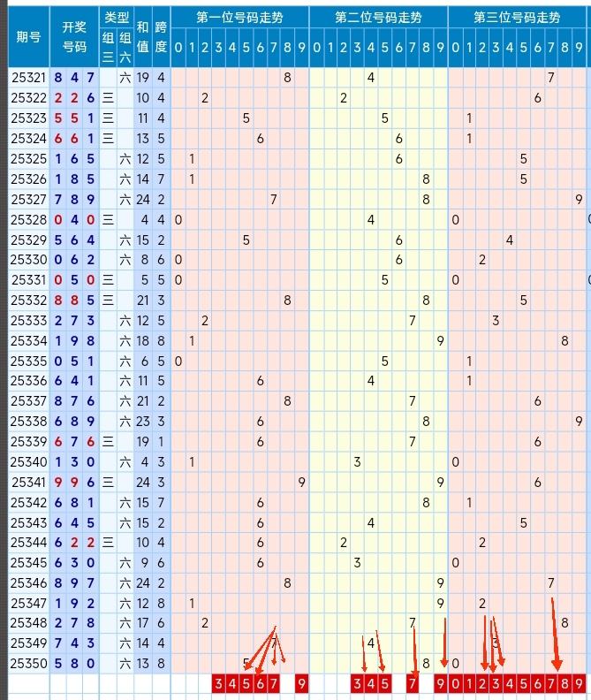Click the 期号 column header
Viewport: 591px width, 700px height.
[28, 37]
